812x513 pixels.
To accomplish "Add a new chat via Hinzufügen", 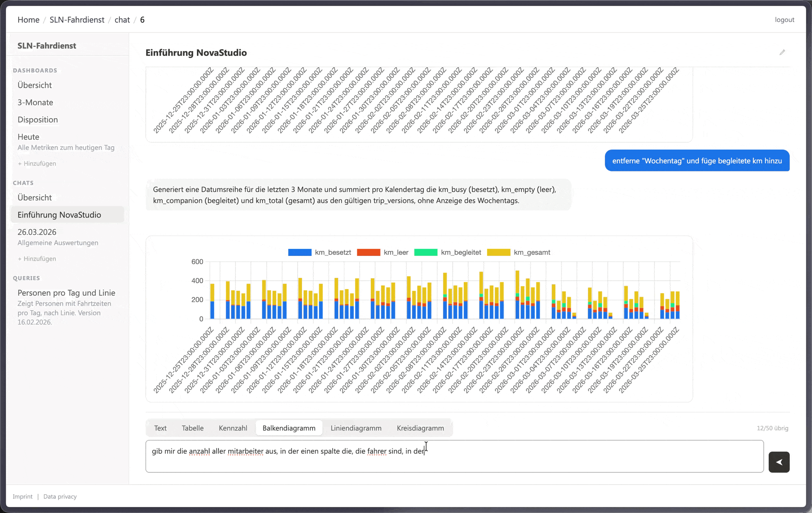I will point(37,258).
